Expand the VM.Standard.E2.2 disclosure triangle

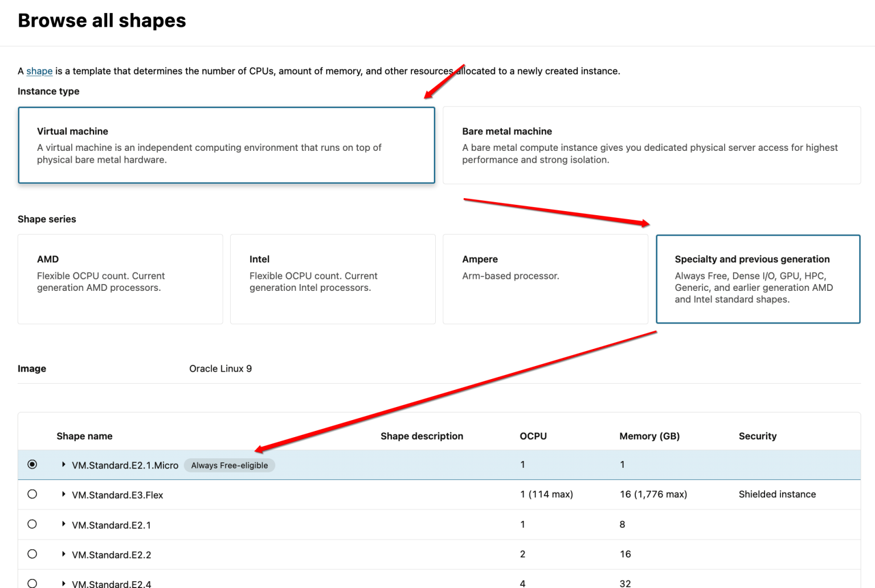[x=63, y=554]
